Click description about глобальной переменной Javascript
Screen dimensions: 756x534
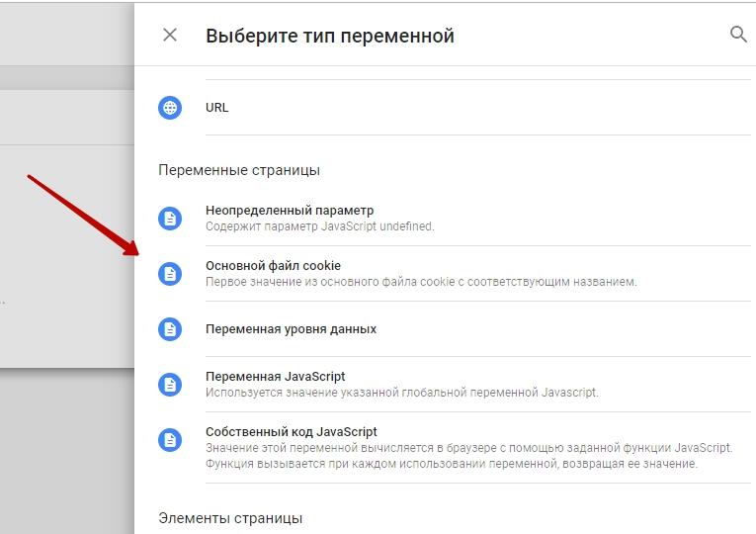click(x=401, y=393)
